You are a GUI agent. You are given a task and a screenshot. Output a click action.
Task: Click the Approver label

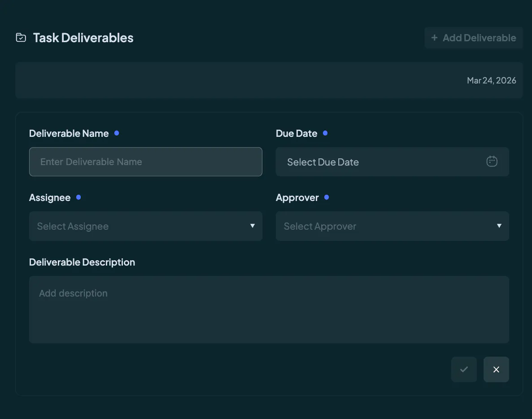pyautogui.click(x=297, y=197)
